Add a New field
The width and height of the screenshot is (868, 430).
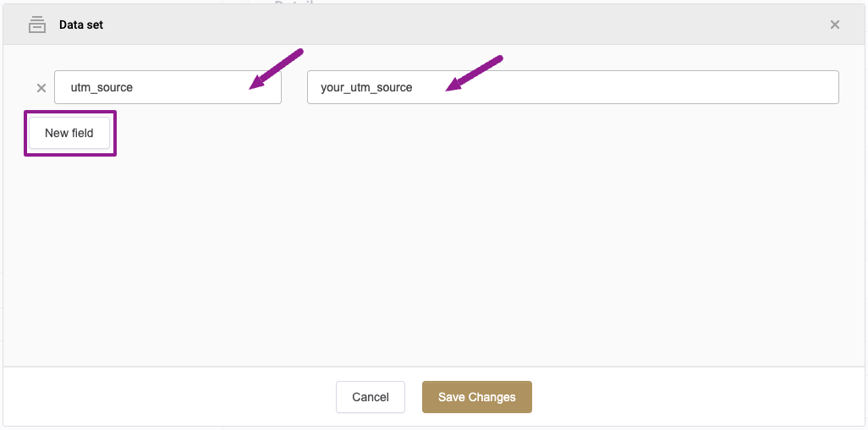pos(69,133)
